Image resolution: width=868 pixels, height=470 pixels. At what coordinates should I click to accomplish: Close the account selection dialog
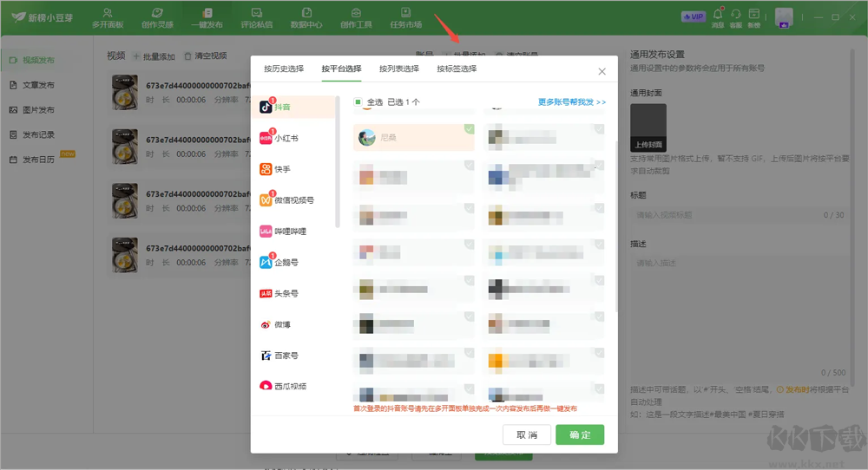pos(602,71)
